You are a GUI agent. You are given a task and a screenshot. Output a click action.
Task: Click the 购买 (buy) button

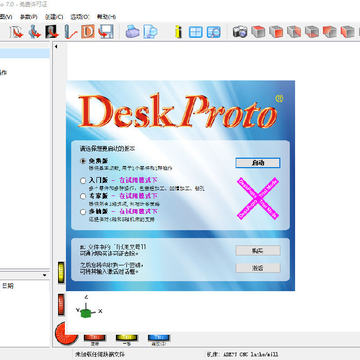[x=258, y=251]
